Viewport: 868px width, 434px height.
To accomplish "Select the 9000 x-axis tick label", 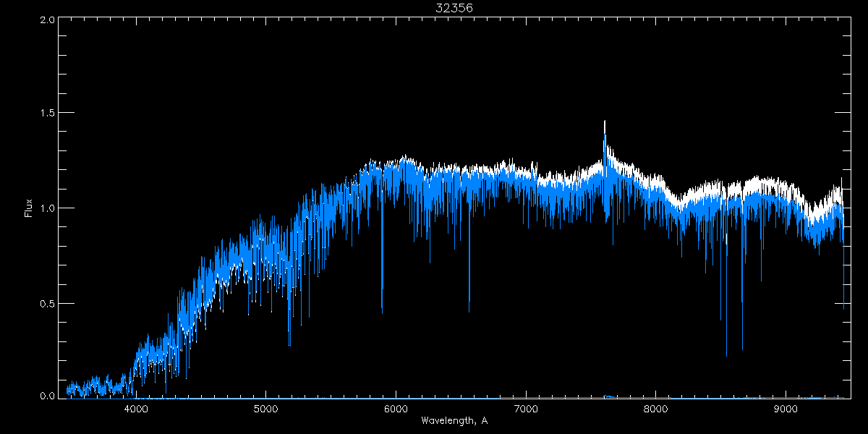I will [786, 409].
